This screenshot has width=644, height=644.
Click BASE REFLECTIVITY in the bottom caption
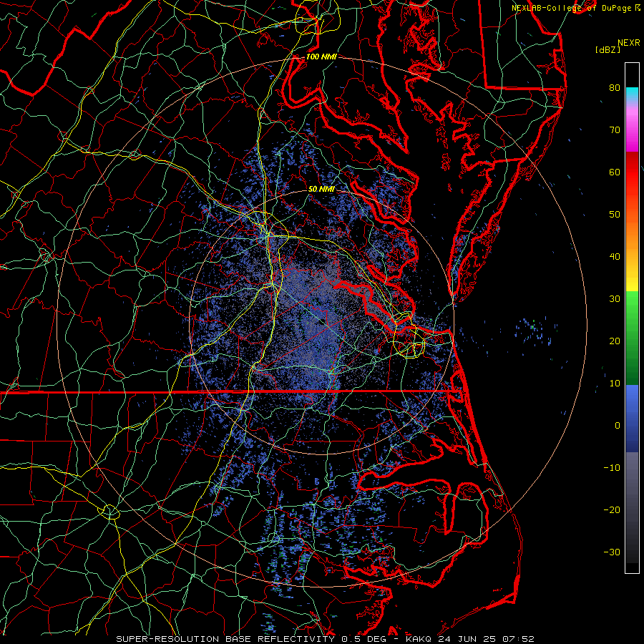click(280, 639)
